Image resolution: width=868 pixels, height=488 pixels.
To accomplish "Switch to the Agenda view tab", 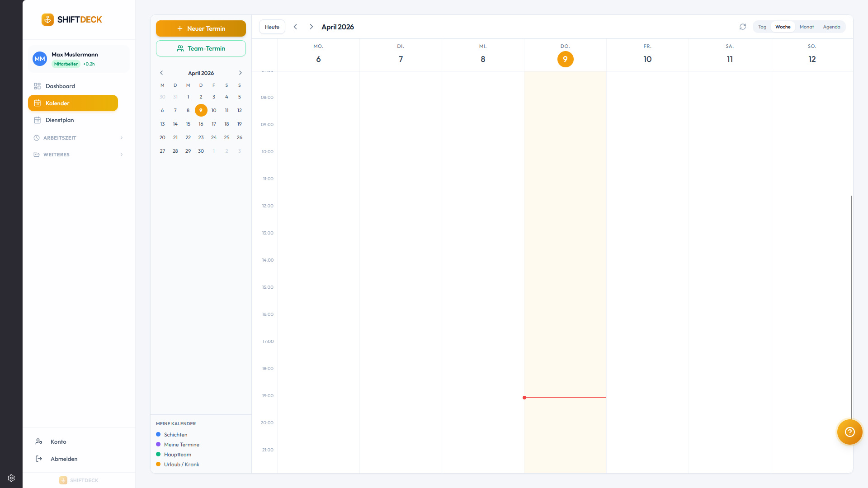I will coord(831,27).
